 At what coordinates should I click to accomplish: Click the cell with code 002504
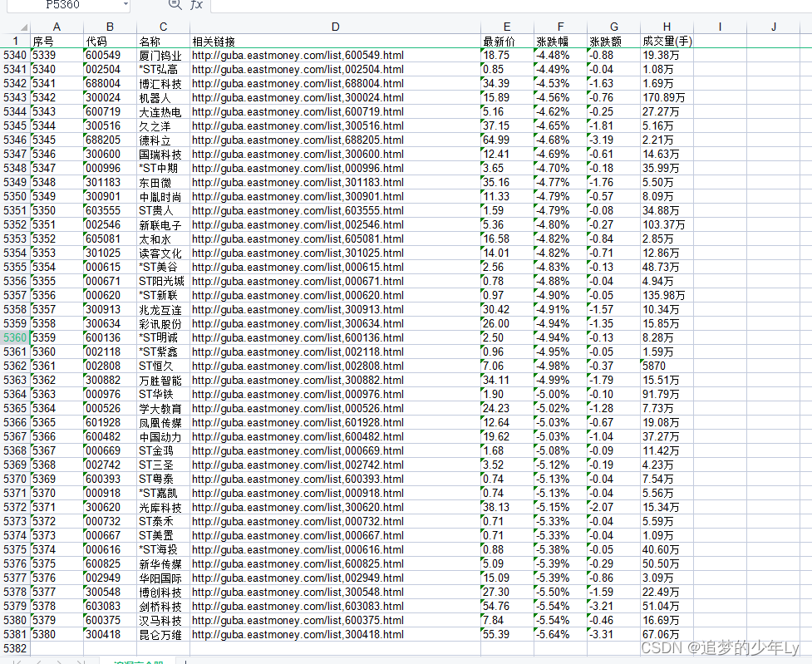click(x=110, y=70)
